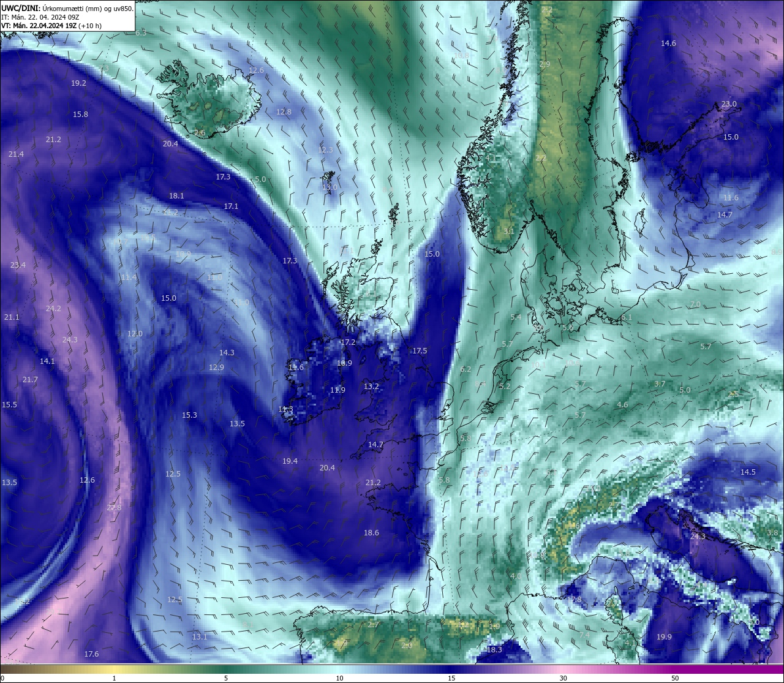Click the 30 label on the colour scale

563,678
